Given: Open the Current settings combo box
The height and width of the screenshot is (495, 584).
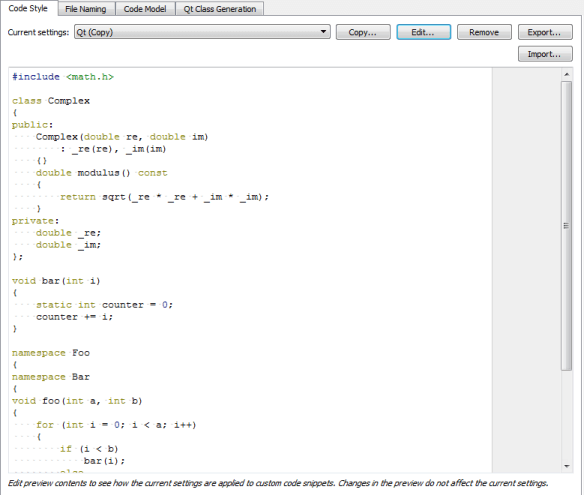Looking at the screenshot, I should click(x=202, y=32).
